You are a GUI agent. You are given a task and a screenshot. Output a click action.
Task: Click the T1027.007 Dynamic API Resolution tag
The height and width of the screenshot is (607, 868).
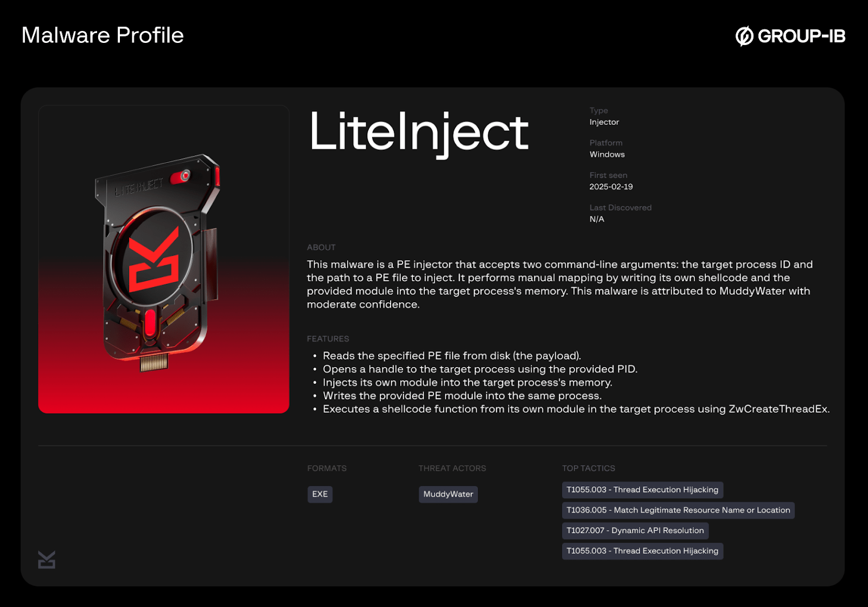click(x=635, y=530)
